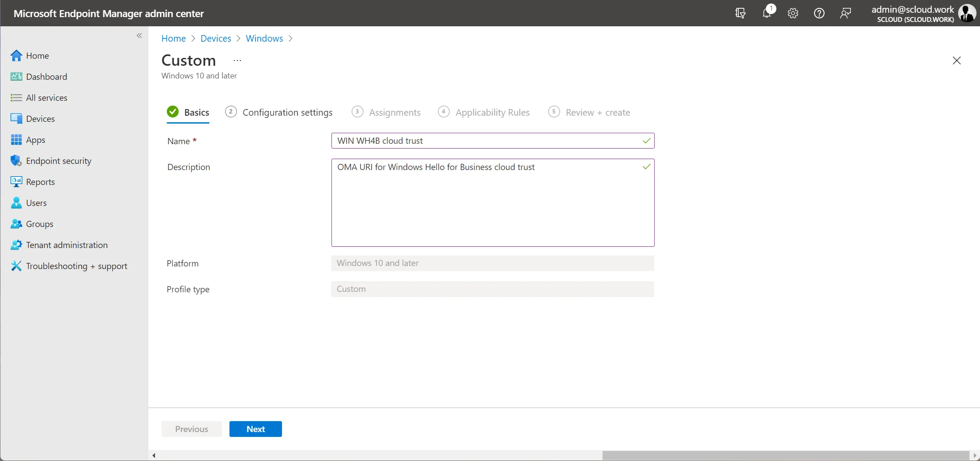Switch to Assignments step
980x461 pixels.
[x=386, y=113]
